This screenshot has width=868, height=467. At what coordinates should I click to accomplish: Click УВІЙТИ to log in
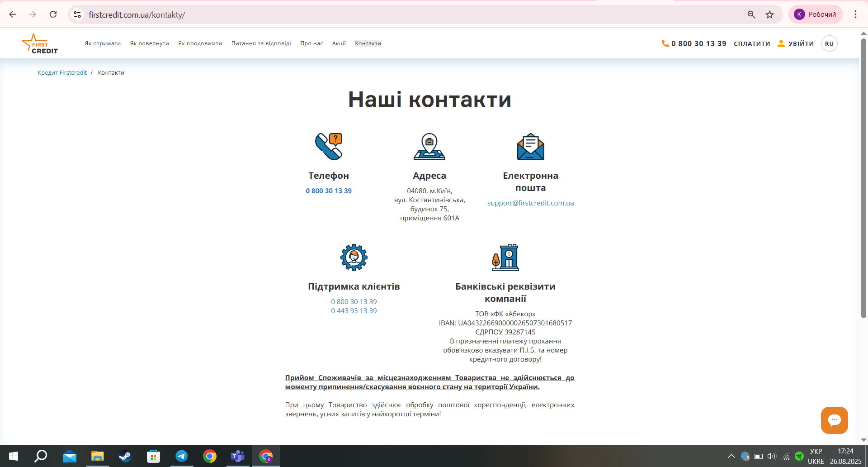(801, 43)
